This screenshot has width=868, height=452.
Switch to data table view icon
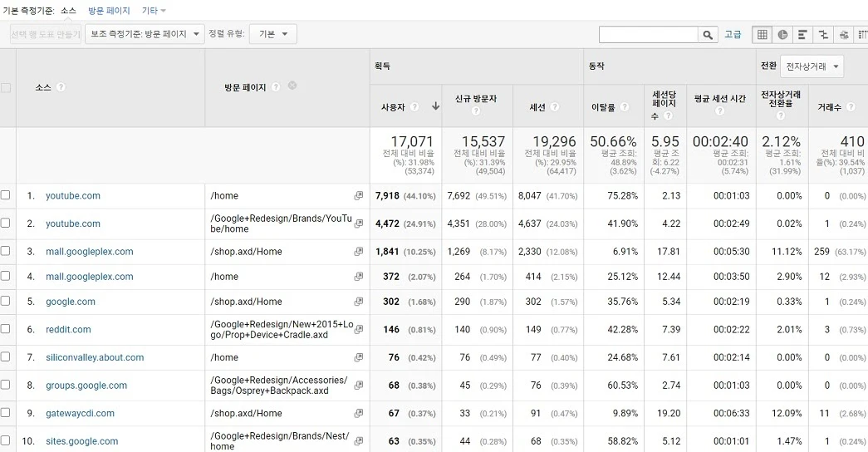pos(763,34)
